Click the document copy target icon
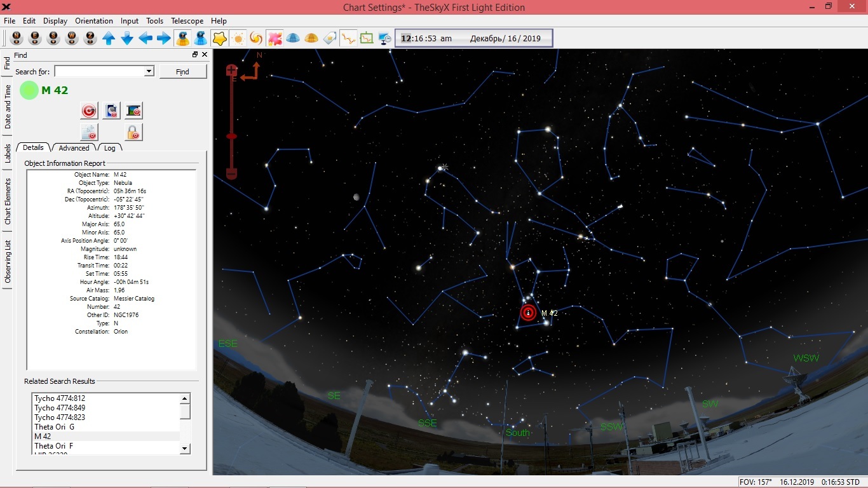This screenshot has width=868, height=488. 90,132
